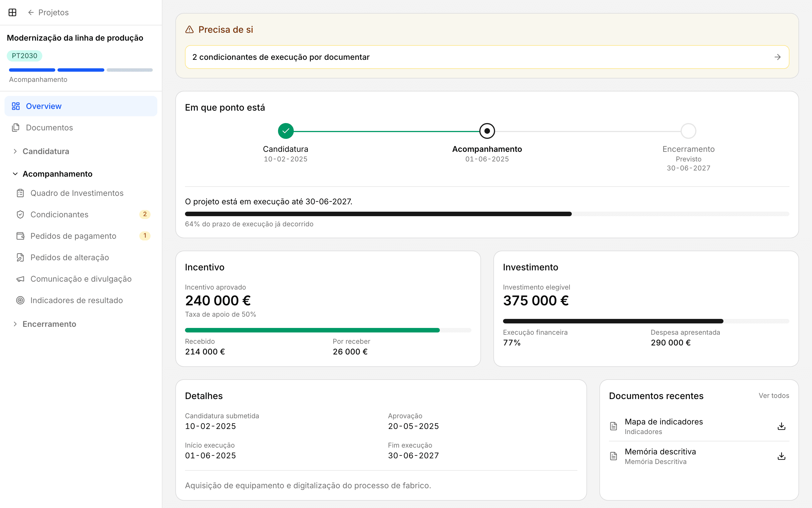Click the Condicionantes shield icon

tap(21, 214)
